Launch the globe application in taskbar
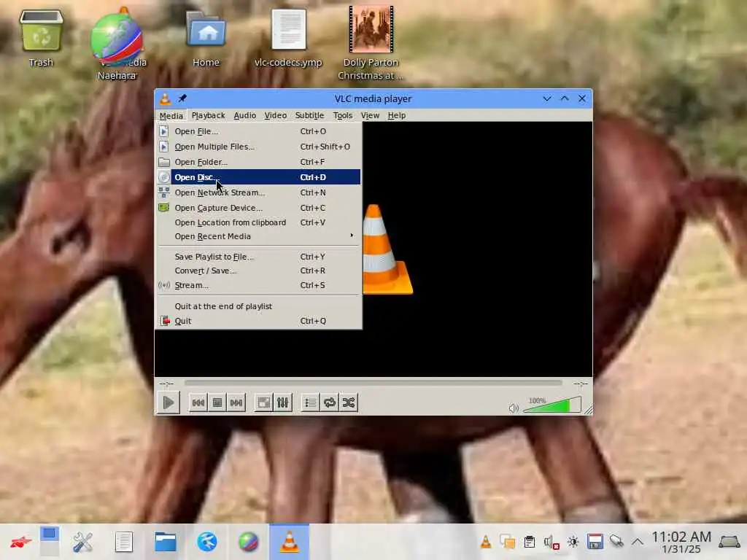Image resolution: width=747 pixels, height=560 pixels. tap(248, 542)
